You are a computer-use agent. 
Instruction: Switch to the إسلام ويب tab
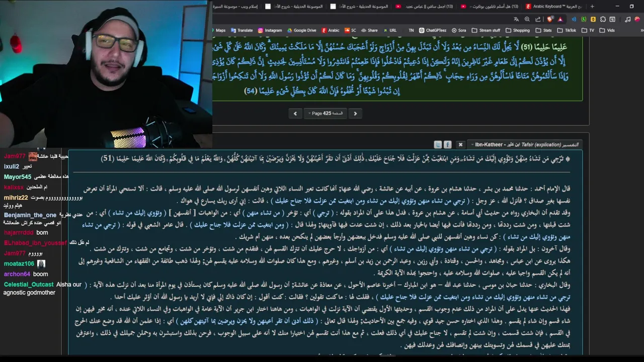tap(236, 7)
